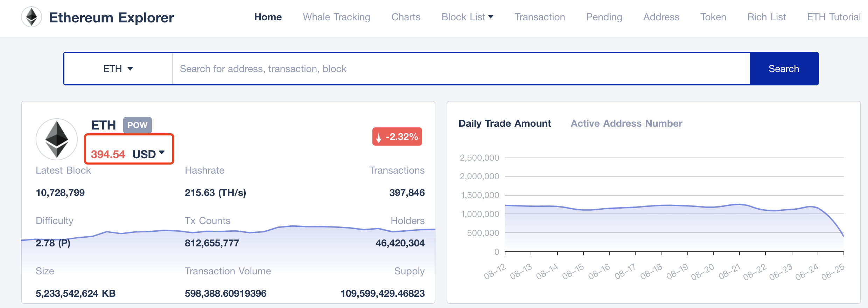
Task: Click holders value 46,420,304
Action: coord(400,243)
